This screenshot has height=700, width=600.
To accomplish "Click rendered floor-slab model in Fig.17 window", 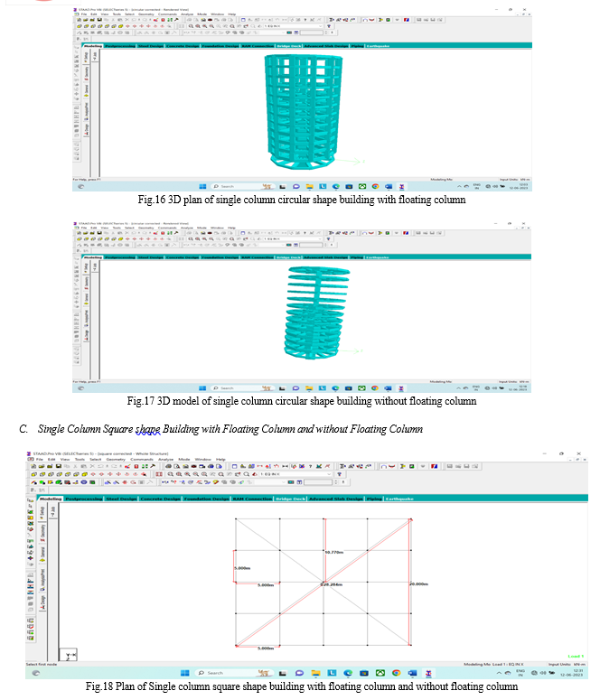I will [x=317, y=313].
